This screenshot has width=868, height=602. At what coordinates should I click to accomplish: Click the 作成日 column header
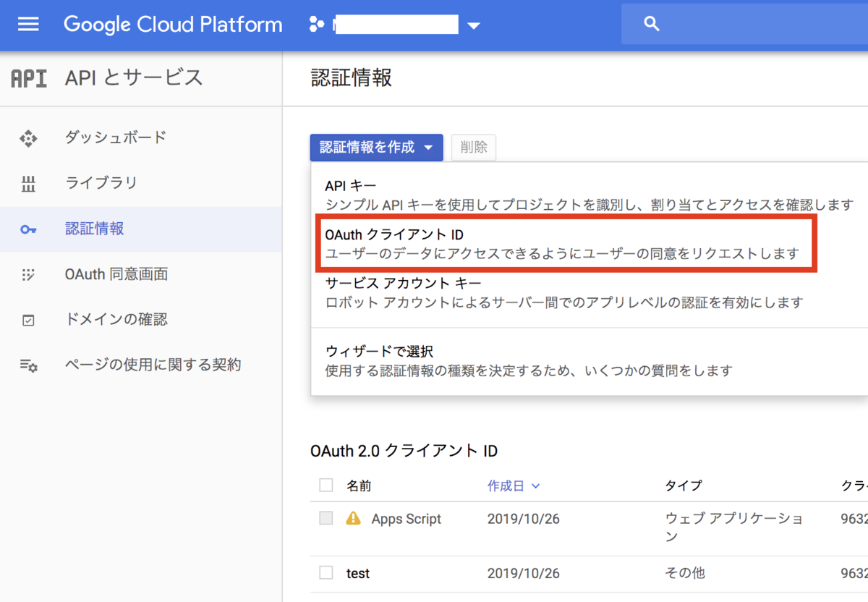pos(506,486)
